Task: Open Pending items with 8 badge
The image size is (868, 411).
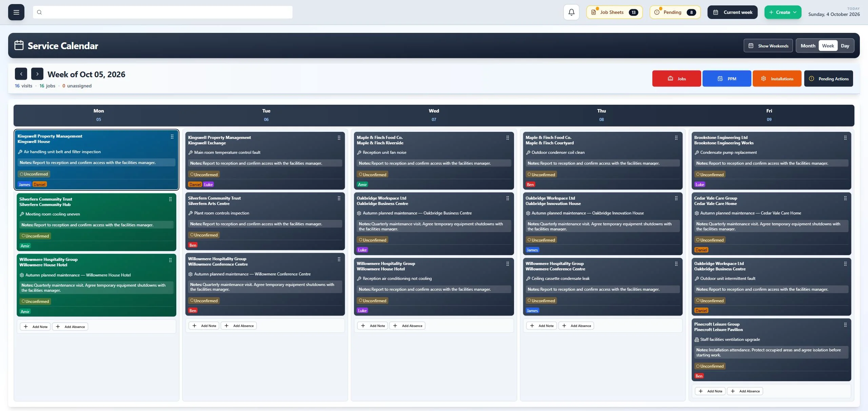Action: pos(675,12)
